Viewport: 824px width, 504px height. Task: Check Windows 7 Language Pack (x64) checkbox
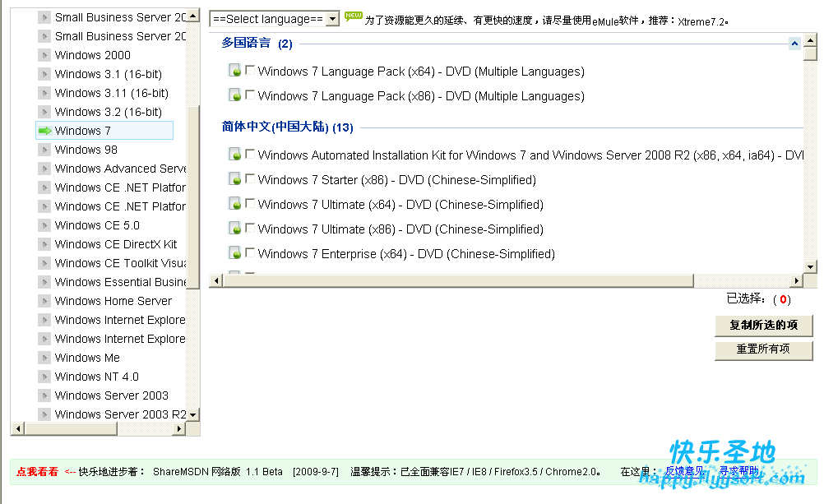250,69
